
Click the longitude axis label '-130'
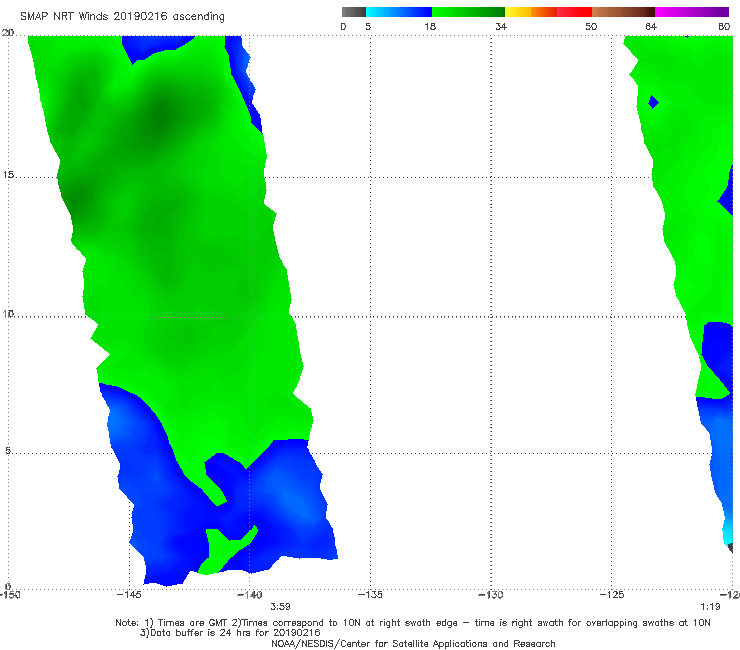coord(491,594)
